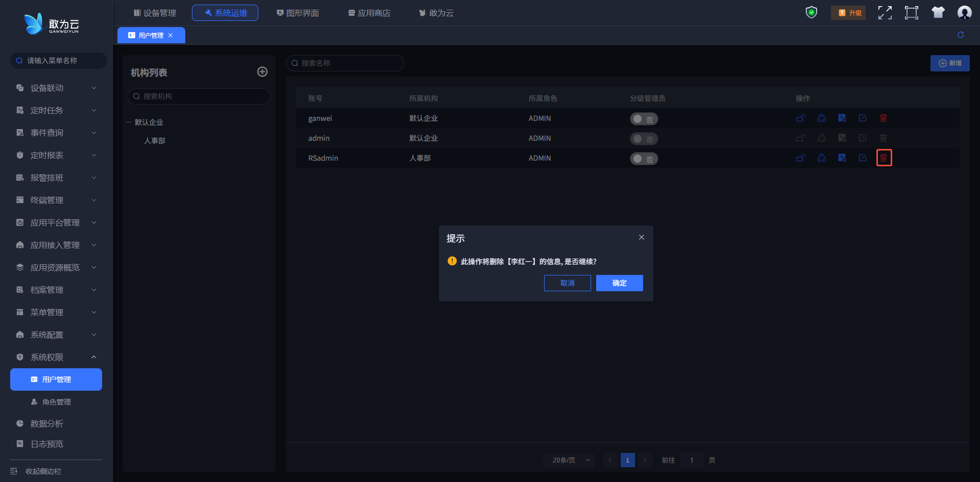Click the green security shield icon
The image size is (980, 482).
[x=811, y=13]
